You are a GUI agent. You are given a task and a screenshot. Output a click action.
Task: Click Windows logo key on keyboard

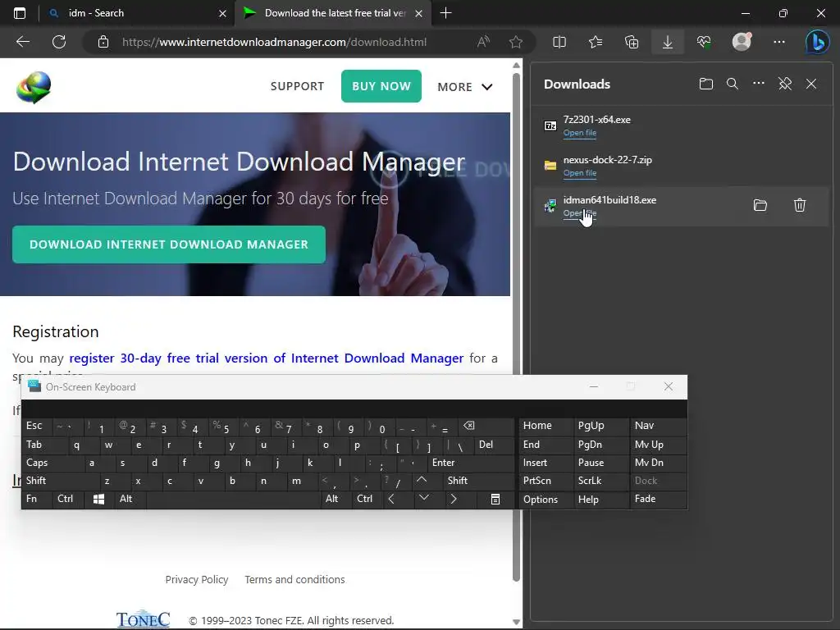pos(98,499)
